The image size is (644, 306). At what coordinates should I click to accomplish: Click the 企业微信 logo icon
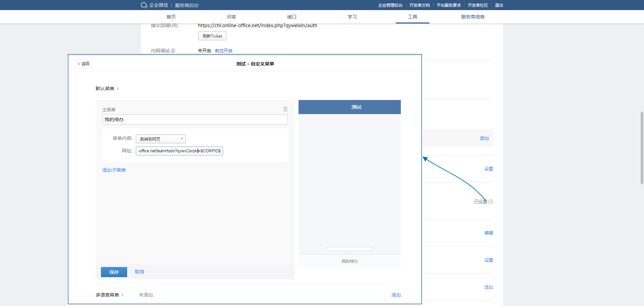pos(144,5)
